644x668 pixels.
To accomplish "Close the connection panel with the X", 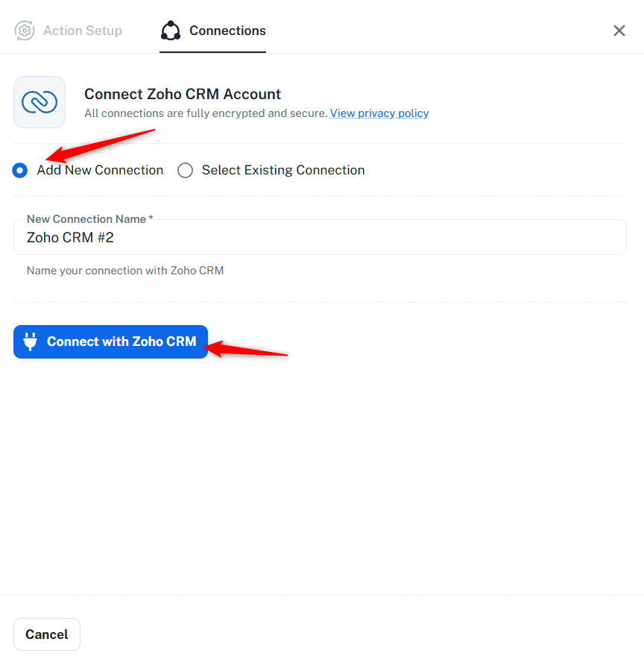I will (619, 31).
